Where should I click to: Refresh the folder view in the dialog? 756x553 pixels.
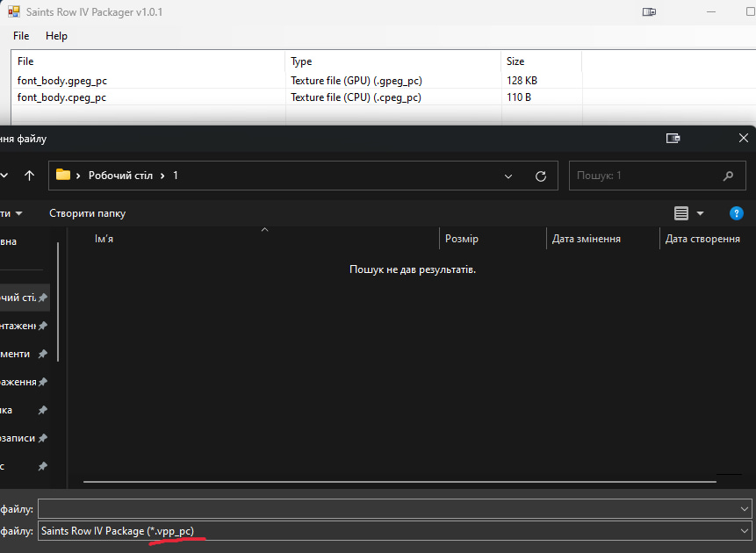coord(541,176)
